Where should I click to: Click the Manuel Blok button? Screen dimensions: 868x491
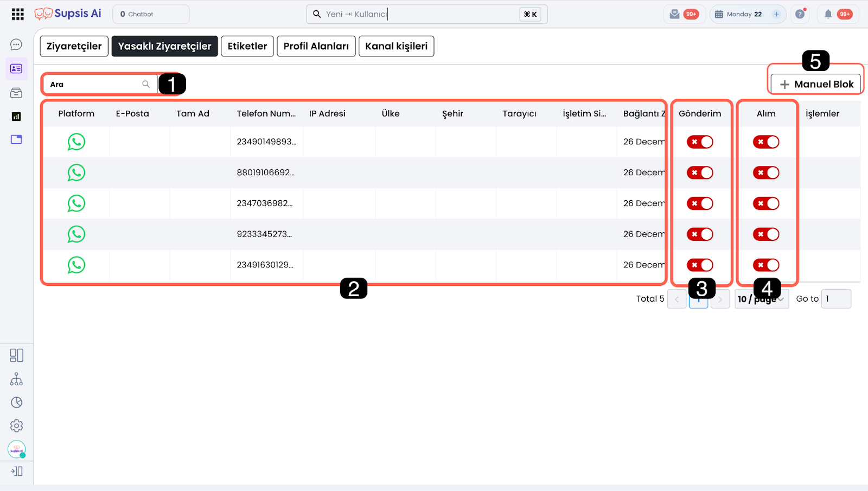pyautogui.click(x=816, y=84)
